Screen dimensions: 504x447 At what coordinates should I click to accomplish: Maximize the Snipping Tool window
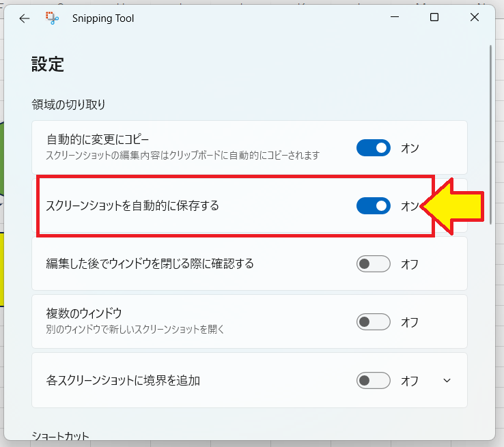click(x=434, y=18)
